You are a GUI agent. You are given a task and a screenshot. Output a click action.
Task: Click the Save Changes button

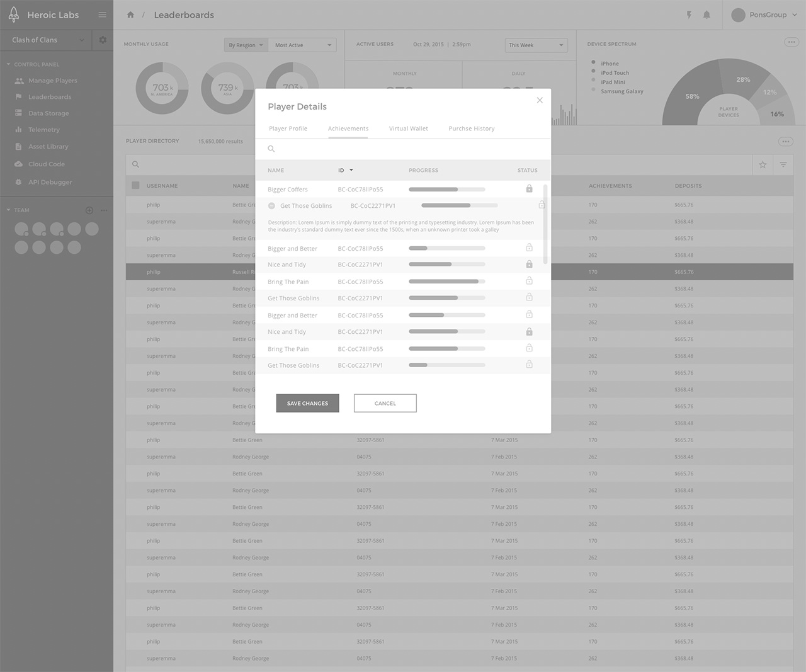tap(307, 403)
